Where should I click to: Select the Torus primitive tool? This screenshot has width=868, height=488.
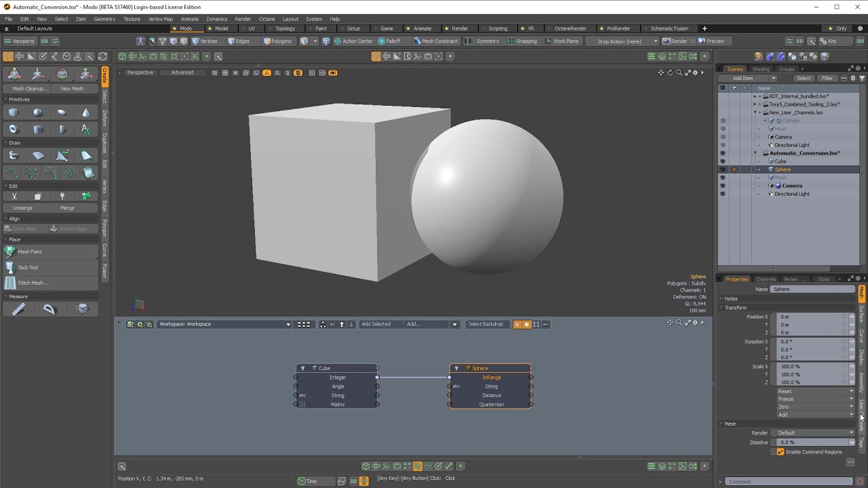click(x=14, y=129)
